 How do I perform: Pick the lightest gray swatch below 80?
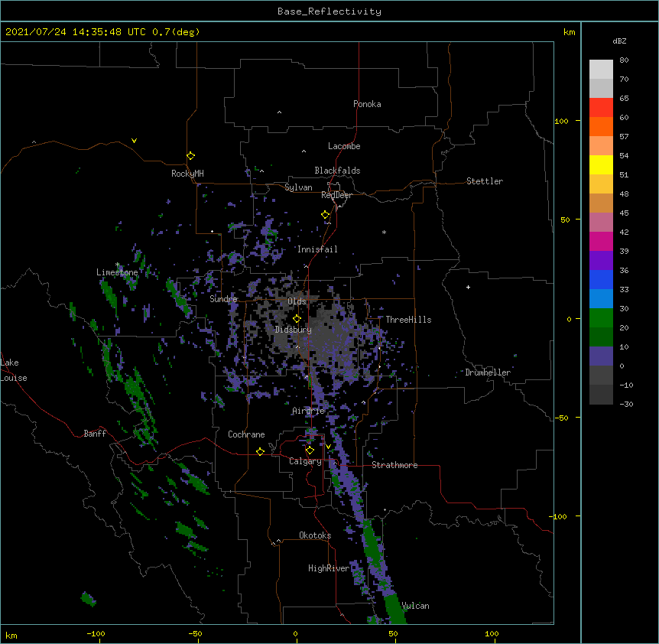[601, 69]
